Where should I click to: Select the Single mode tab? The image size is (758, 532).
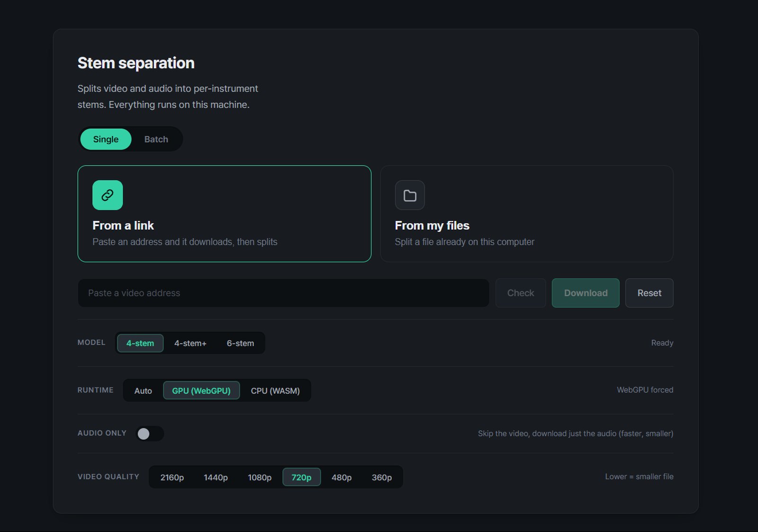coord(106,139)
